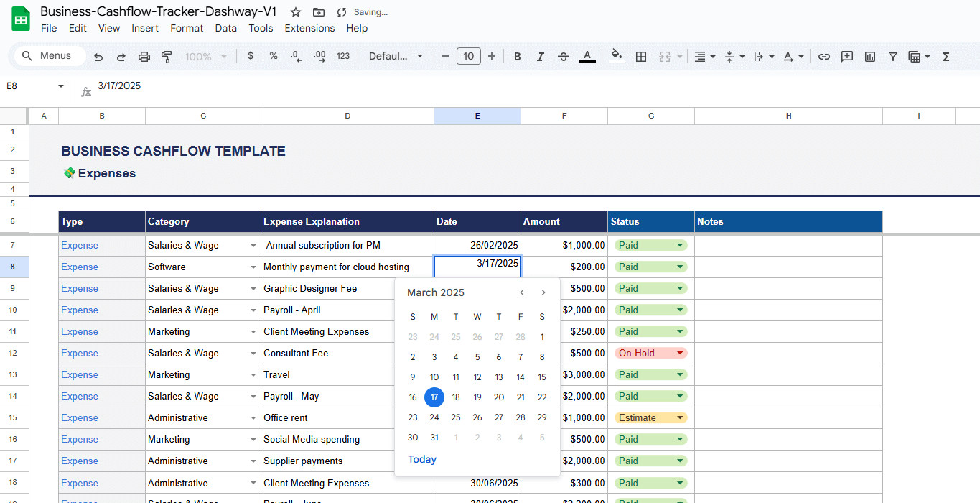This screenshot has width=980, height=503.
Task: Star the Business-Cashflow-Tracker document
Action: (x=296, y=12)
